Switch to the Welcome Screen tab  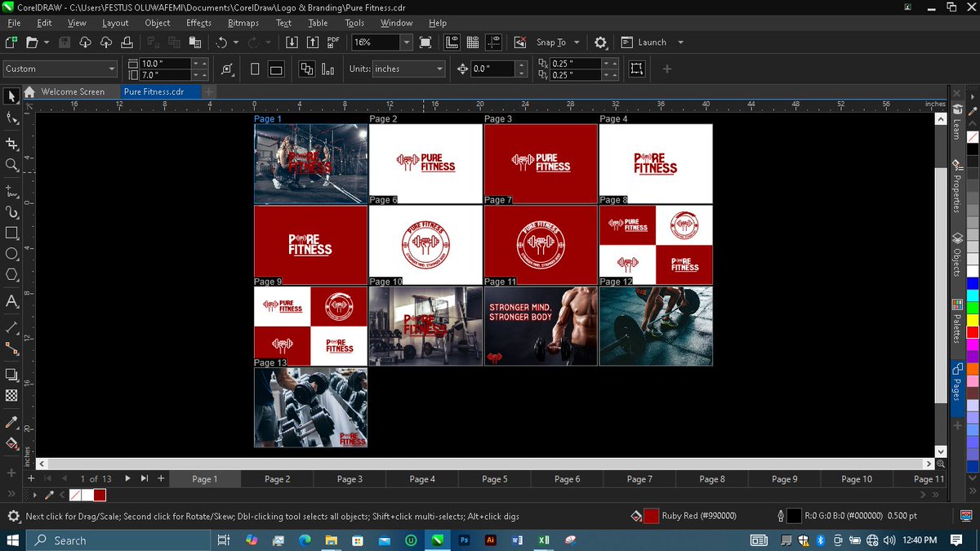pyautogui.click(x=73, y=92)
